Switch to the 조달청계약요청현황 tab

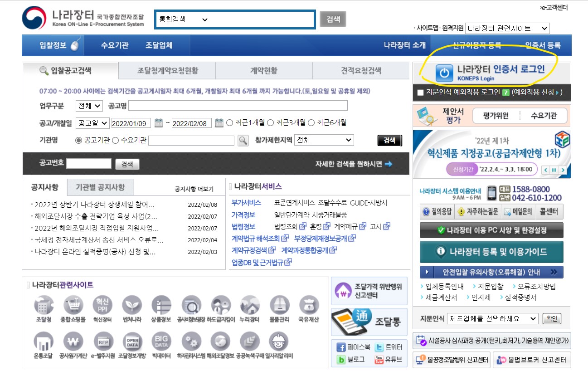coord(167,71)
